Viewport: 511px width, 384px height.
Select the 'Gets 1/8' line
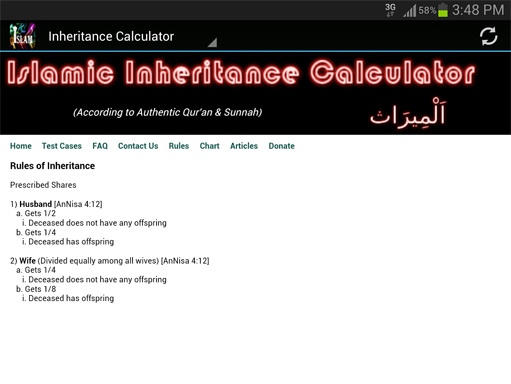coord(36,289)
